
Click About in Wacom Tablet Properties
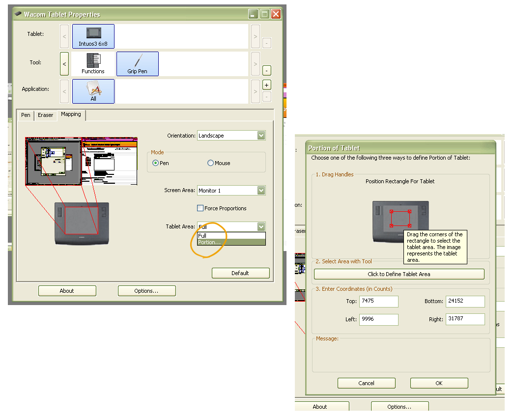[x=67, y=291]
